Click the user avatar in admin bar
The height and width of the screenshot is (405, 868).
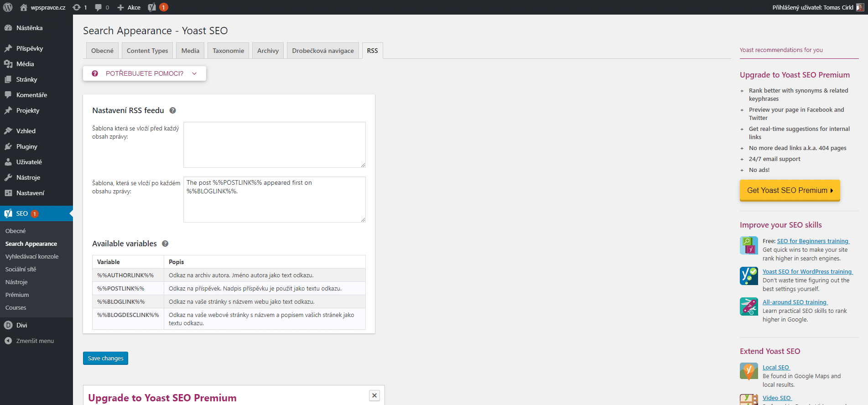tap(860, 7)
